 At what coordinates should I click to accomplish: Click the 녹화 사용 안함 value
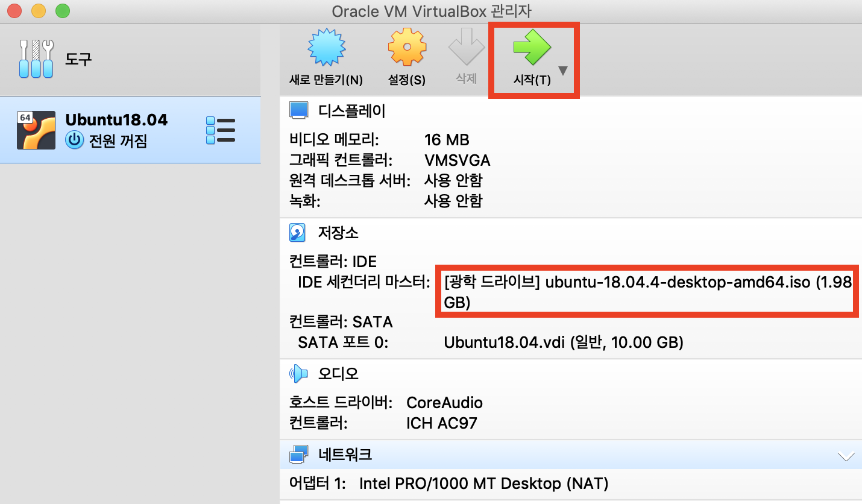pyautogui.click(x=453, y=200)
